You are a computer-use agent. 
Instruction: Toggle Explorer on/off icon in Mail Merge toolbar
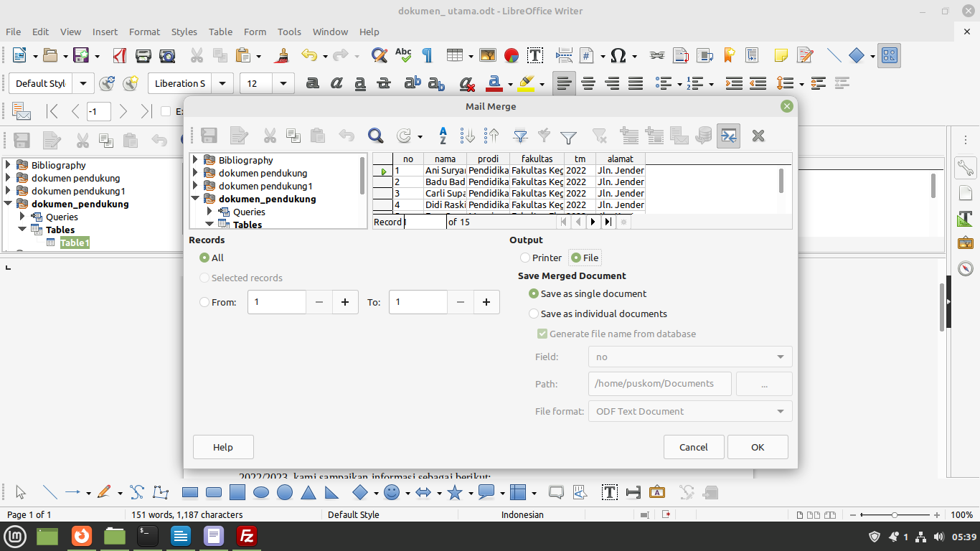coord(728,136)
